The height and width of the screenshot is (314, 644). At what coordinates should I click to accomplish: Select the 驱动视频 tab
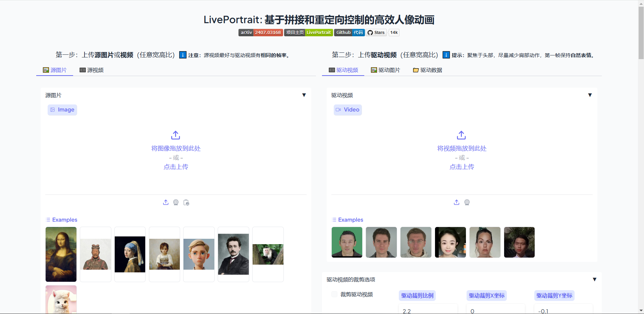pyautogui.click(x=343, y=70)
